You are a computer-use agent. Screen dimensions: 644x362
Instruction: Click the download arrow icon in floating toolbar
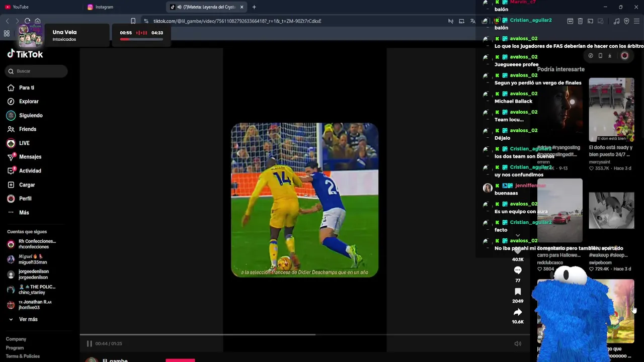[610, 56]
